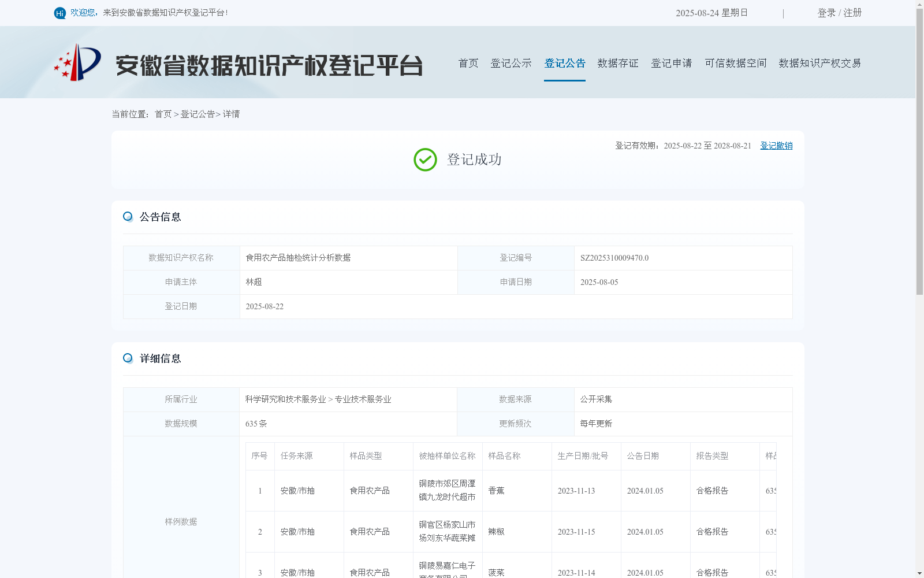The height and width of the screenshot is (578, 924).
Task: Click 食用农产品 in row 1
Action: pyautogui.click(x=370, y=491)
